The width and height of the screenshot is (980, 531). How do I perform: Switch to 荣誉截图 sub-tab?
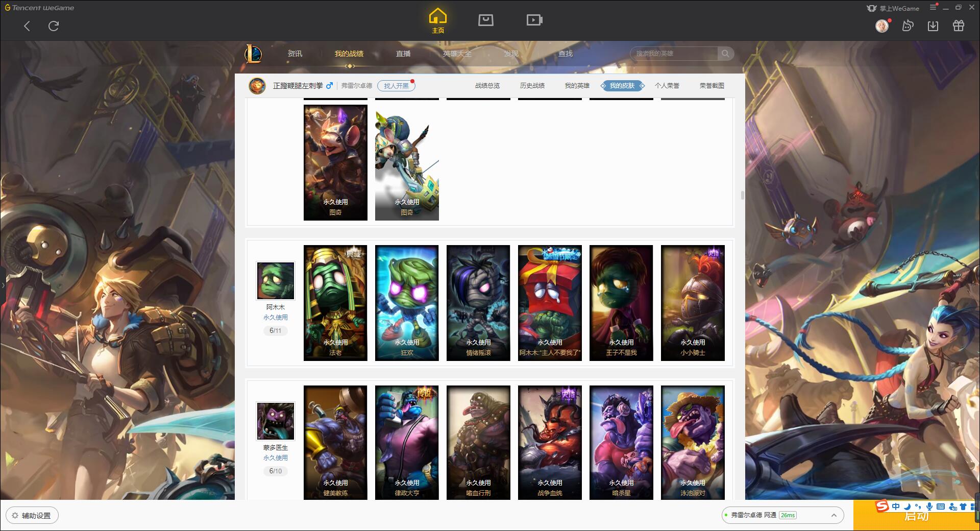click(712, 86)
